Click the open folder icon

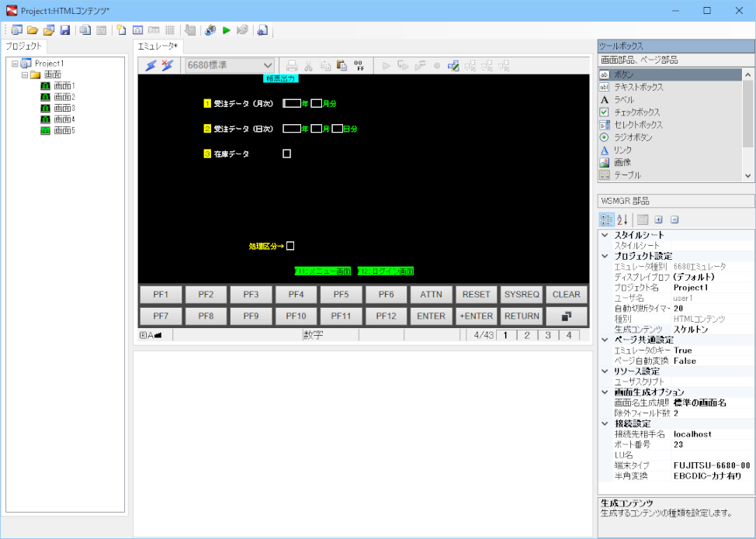coord(33,30)
